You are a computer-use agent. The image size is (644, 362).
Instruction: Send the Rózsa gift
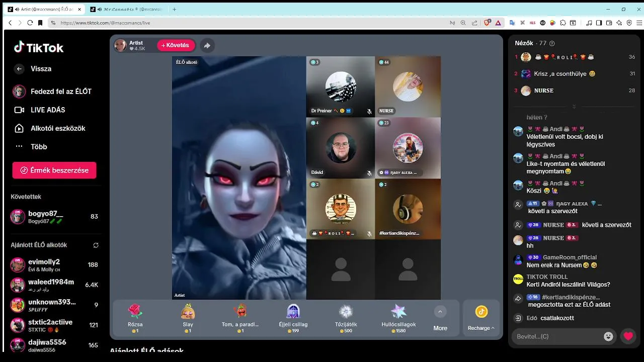coord(135,318)
